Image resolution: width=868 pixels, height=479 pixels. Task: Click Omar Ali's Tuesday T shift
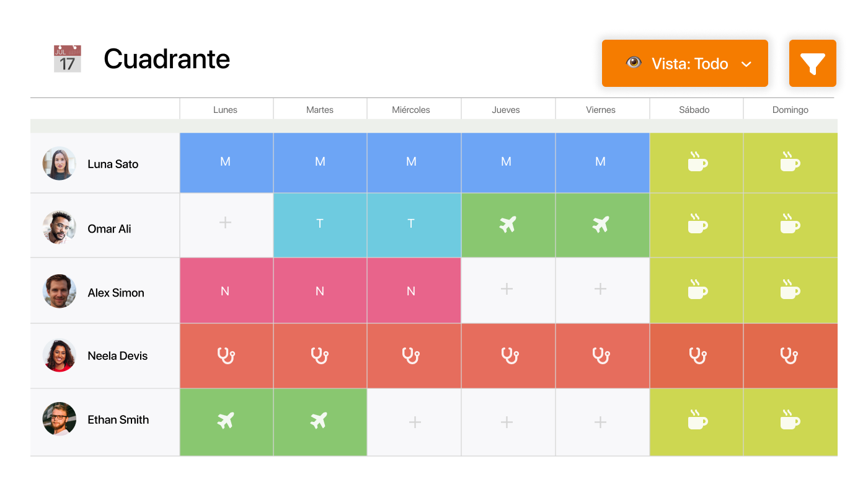tap(320, 224)
